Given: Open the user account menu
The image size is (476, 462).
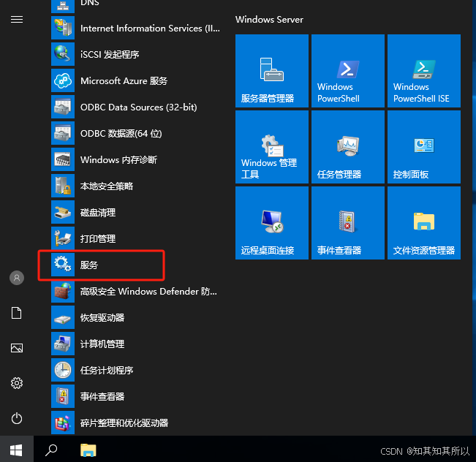Looking at the screenshot, I should (x=17, y=278).
